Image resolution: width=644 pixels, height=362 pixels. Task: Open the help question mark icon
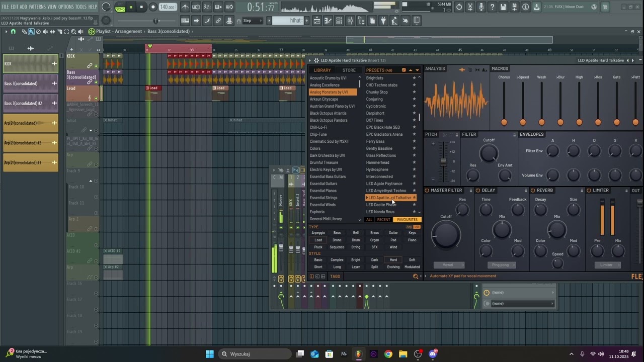492,7
